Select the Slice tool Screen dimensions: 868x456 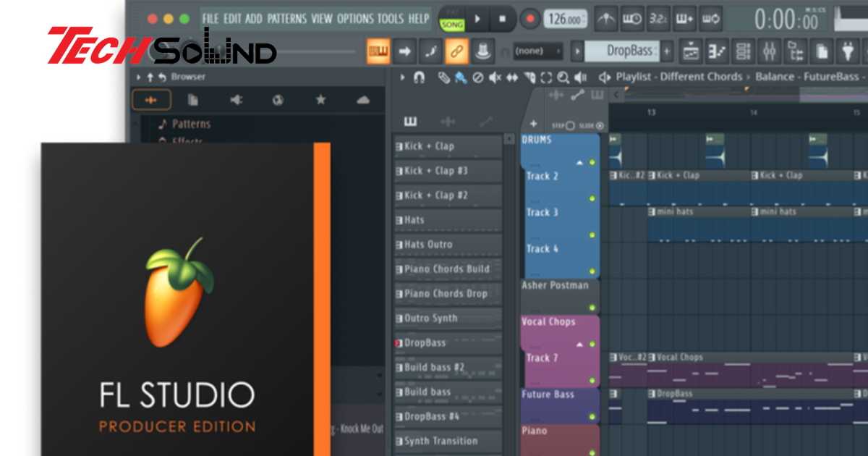pos(529,77)
